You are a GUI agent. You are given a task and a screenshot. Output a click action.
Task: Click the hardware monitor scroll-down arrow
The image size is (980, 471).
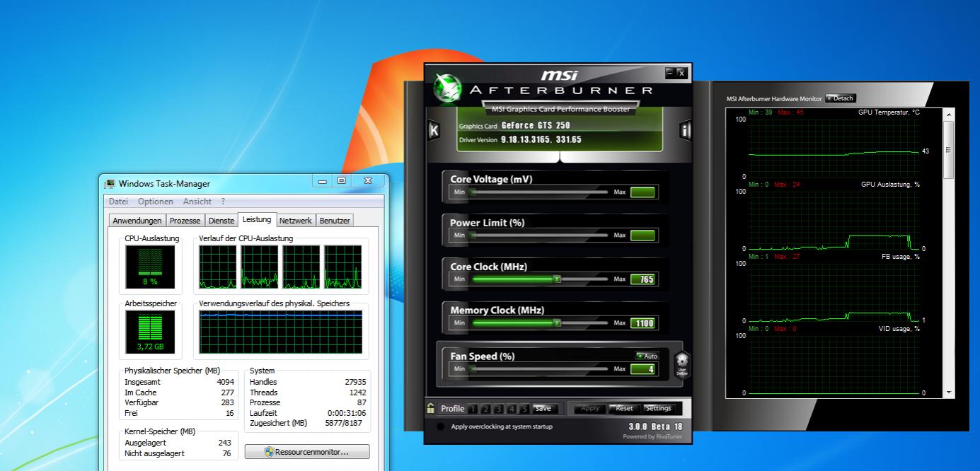[949, 391]
